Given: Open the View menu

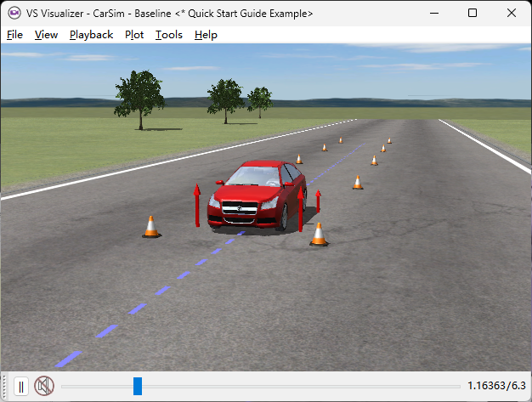Looking at the screenshot, I should point(46,35).
